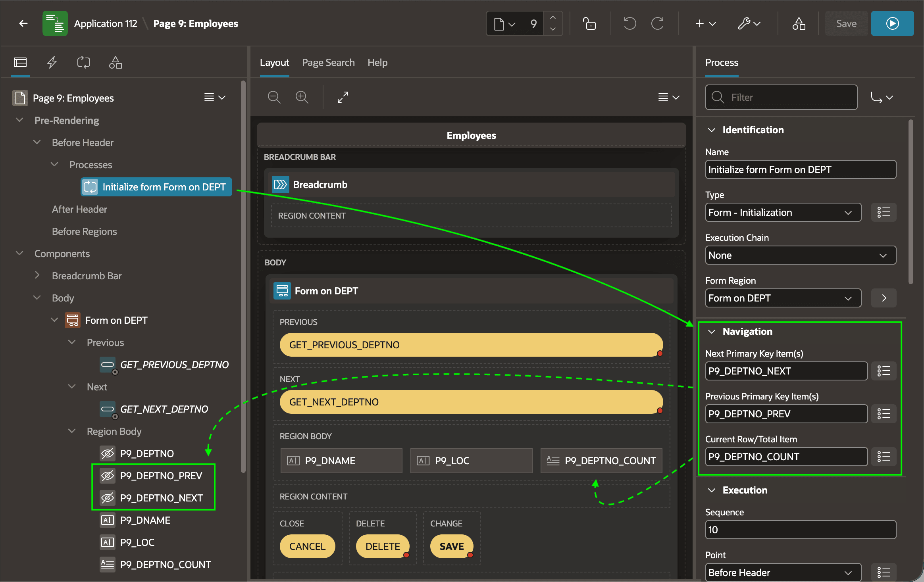
Task: Open item picker for Next Primary Key Item(s)
Action: click(x=884, y=371)
